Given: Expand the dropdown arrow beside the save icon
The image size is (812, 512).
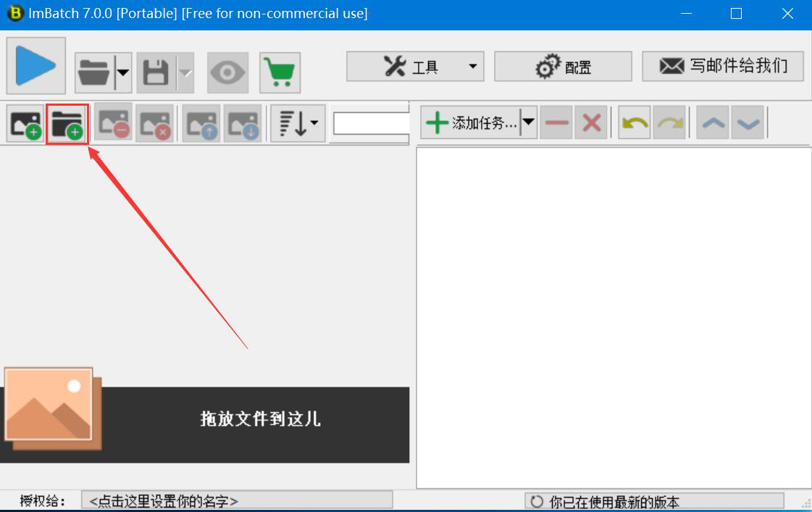Looking at the screenshot, I should coord(186,72).
